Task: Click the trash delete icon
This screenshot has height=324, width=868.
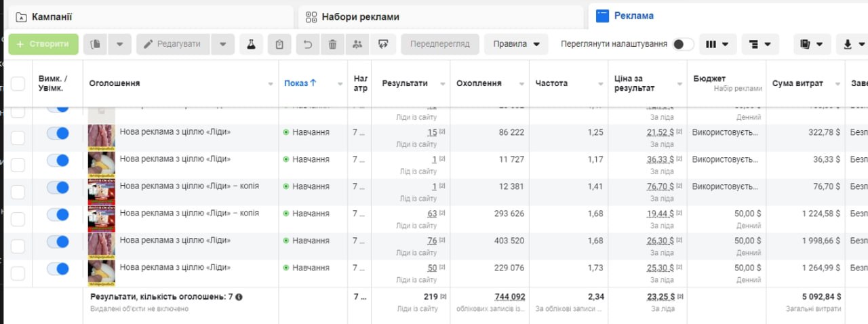Action: click(332, 44)
